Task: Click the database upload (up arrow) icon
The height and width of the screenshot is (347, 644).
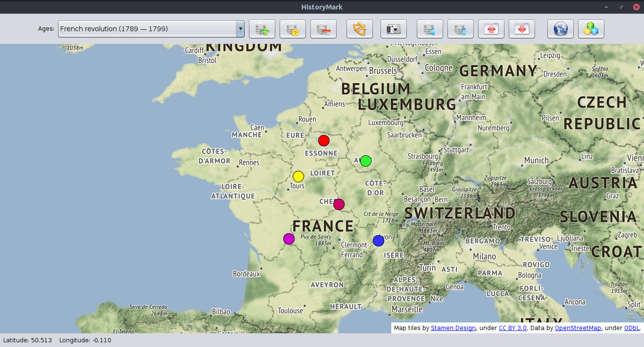Action: pos(430,29)
